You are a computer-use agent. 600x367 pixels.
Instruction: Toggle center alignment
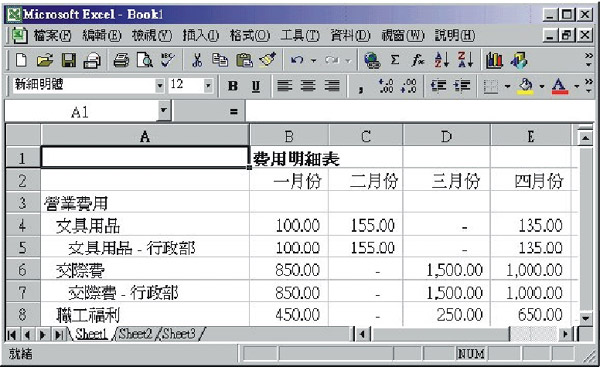pos(308,86)
